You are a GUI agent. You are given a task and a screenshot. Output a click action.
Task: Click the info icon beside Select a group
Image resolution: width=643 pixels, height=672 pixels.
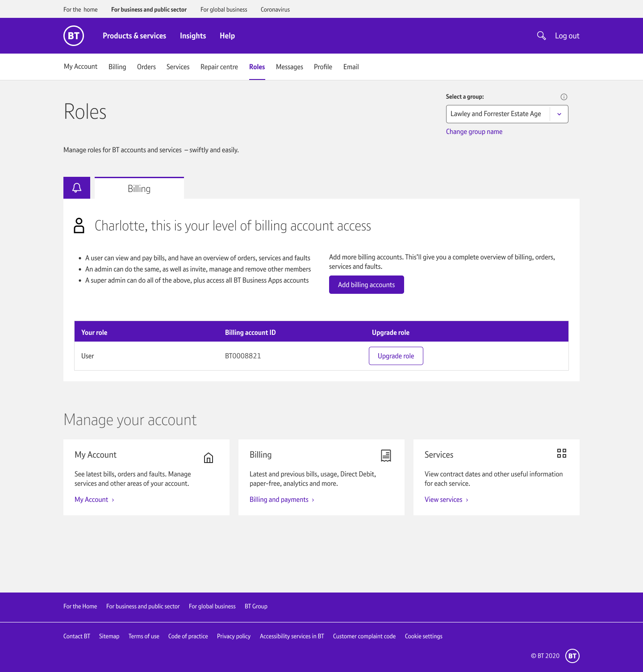point(564,97)
